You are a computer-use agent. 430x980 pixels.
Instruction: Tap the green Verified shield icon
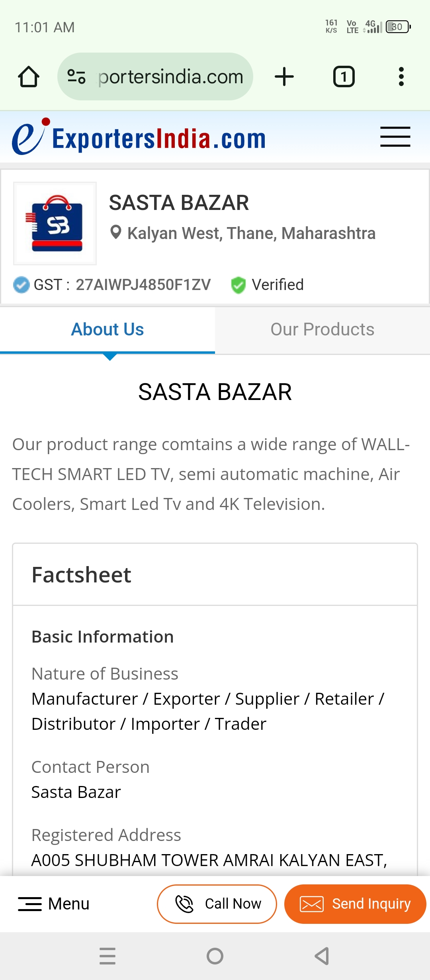(x=238, y=285)
